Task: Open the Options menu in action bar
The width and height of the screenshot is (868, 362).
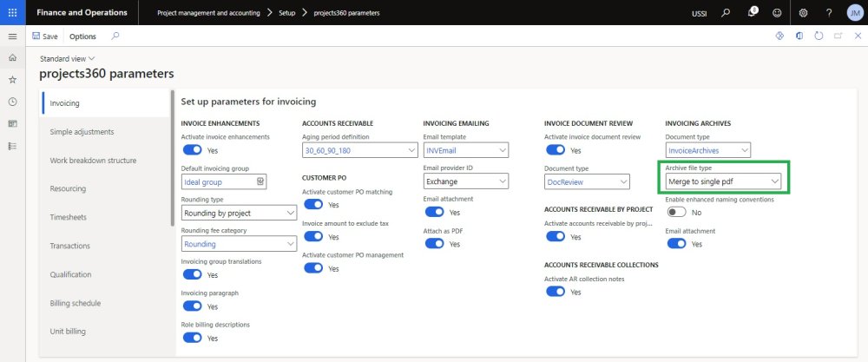Action: click(x=82, y=36)
